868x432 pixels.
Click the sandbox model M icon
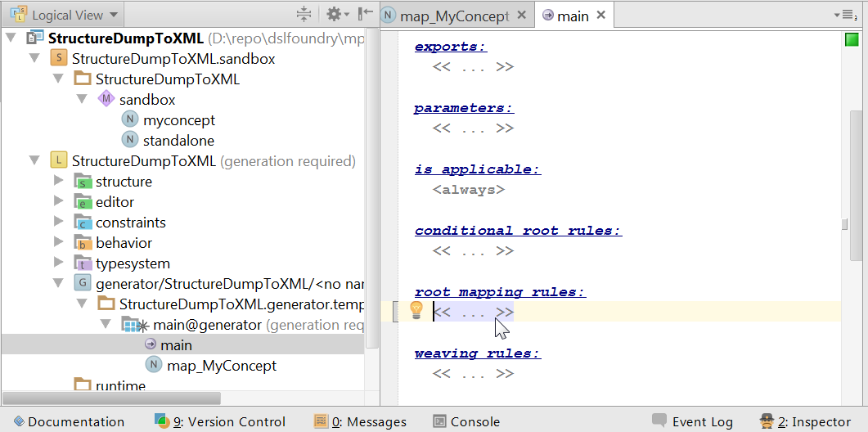pos(106,100)
